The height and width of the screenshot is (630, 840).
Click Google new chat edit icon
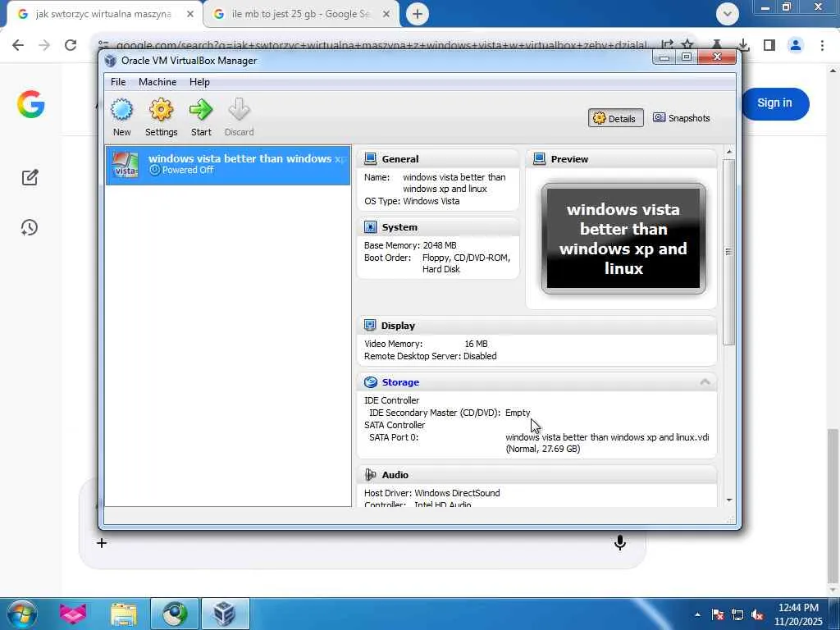click(x=30, y=177)
